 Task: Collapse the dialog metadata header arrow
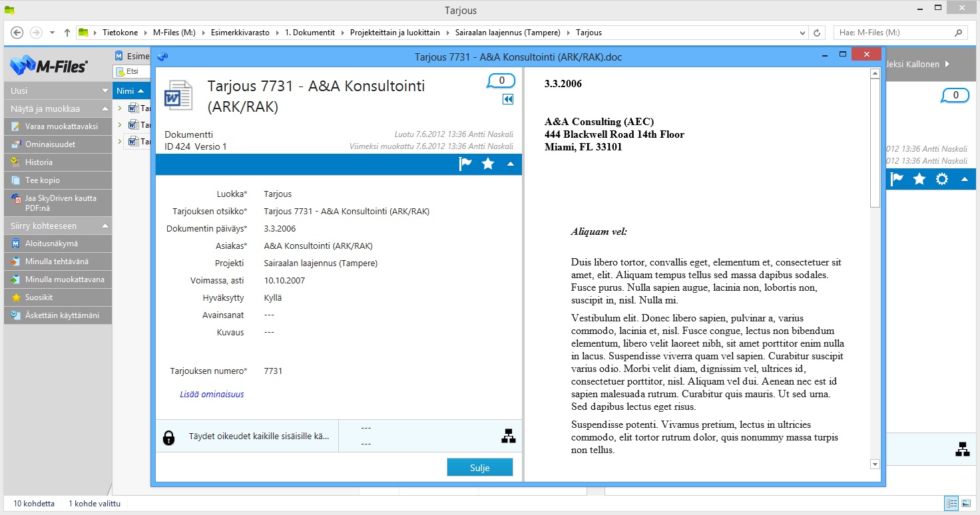(511, 164)
